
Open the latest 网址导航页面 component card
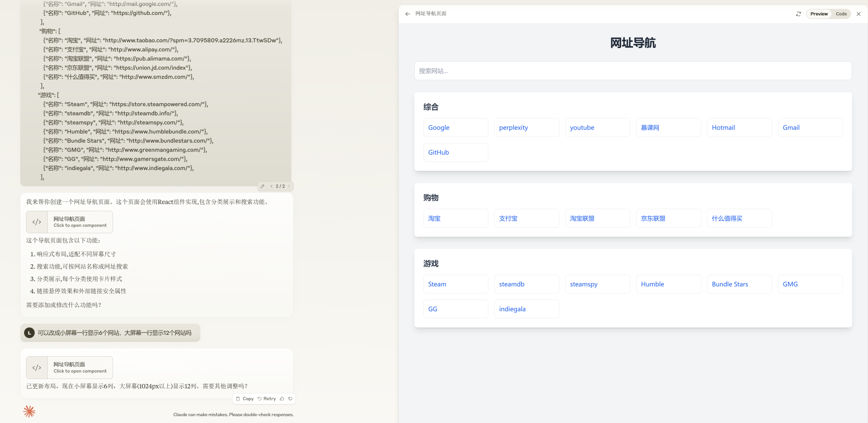click(x=70, y=367)
